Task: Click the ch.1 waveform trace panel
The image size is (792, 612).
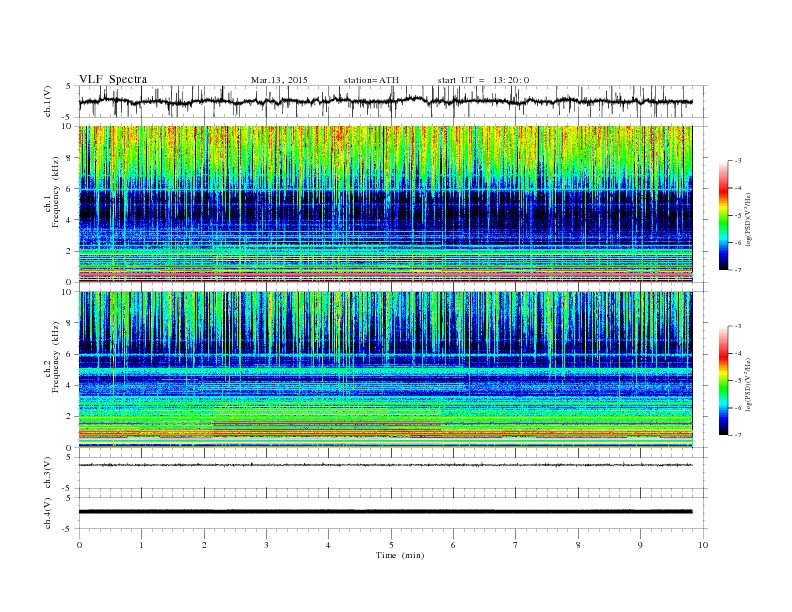Action: pos(393,101)
